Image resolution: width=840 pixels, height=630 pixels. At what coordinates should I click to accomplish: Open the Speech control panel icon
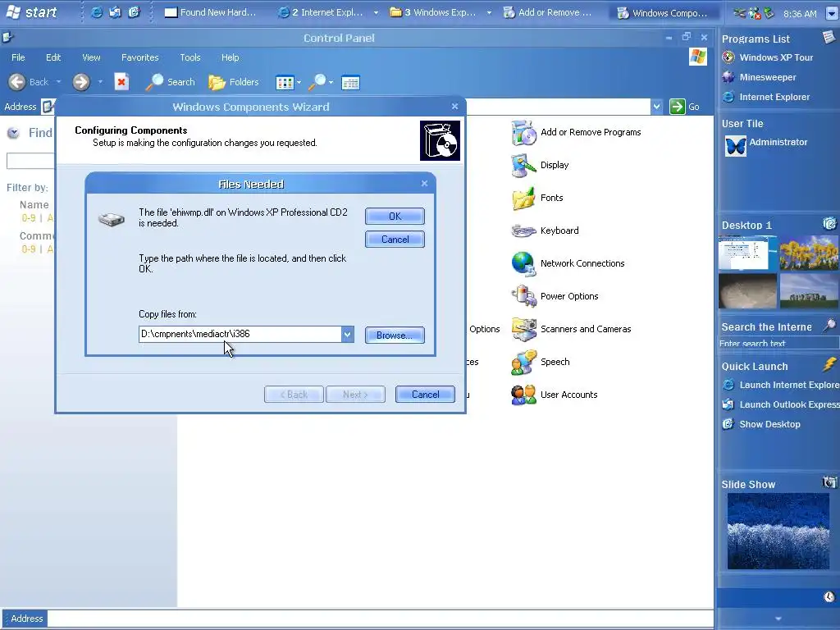tap(523, 362)
